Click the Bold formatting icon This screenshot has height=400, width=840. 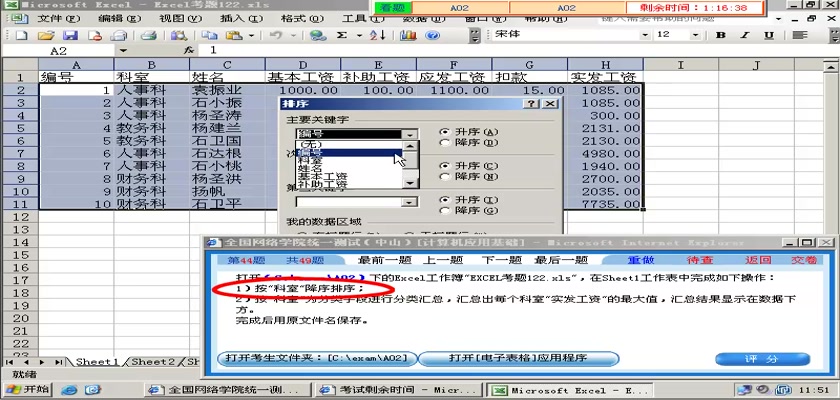(721, 35)
